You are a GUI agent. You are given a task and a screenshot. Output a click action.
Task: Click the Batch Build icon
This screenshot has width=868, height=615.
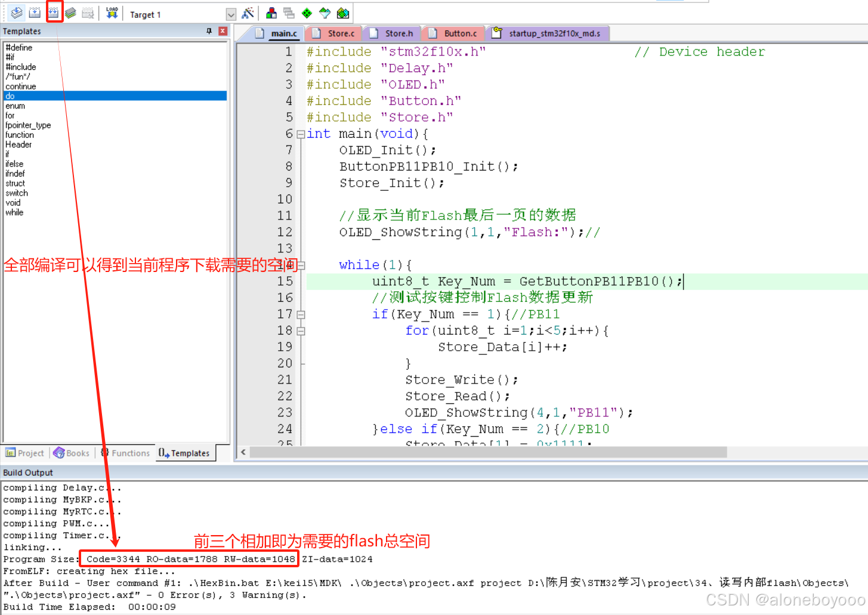(71, 13)
